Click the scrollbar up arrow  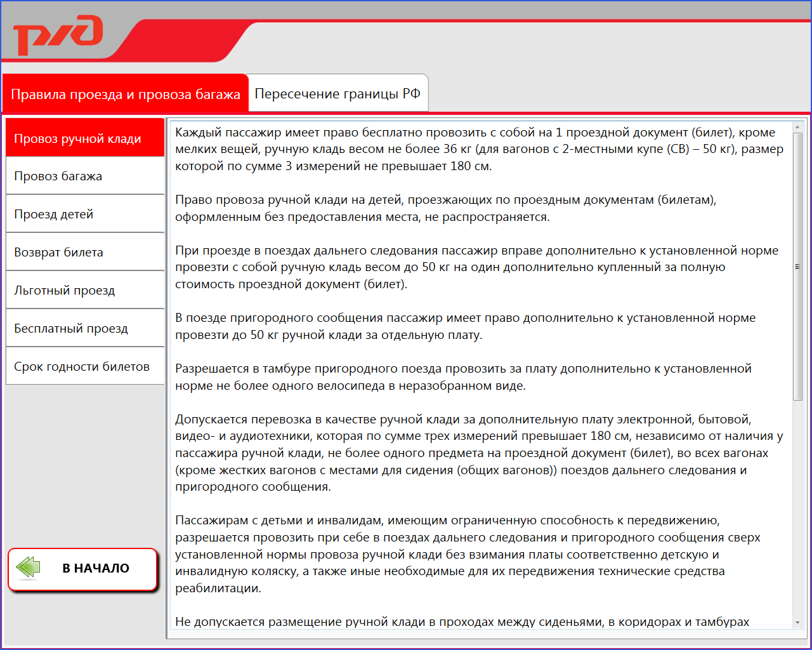click(797, 128)
